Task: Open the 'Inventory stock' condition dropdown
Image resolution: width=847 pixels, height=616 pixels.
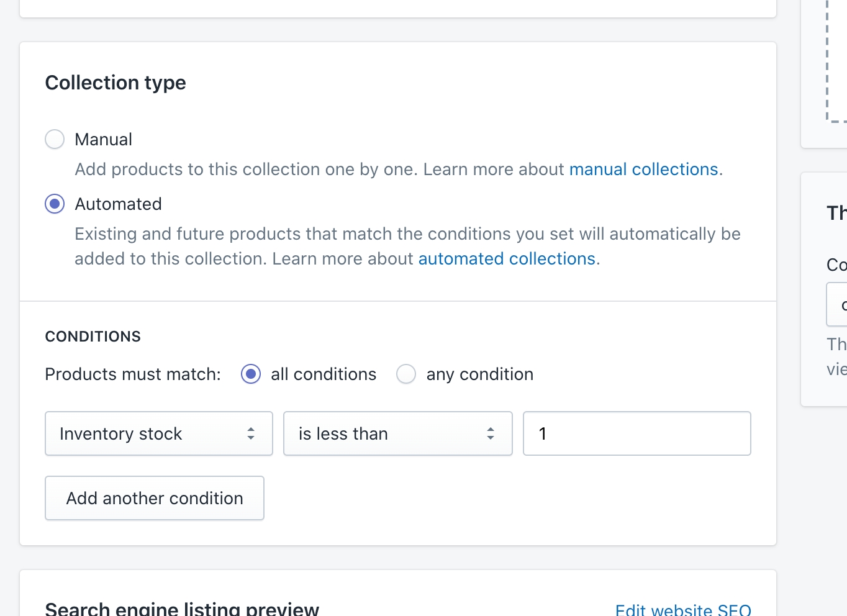Action: coord(149,433)
